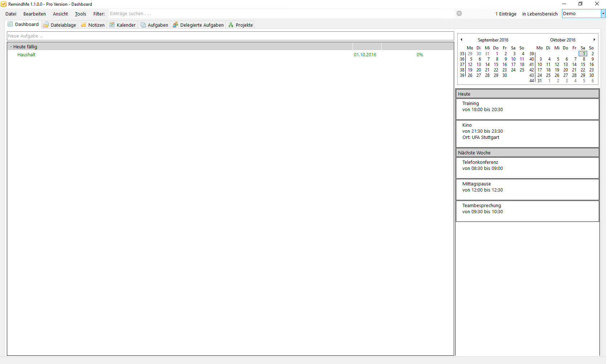Open the Tools menu
Screen dimensions: 606x364
[80, 14]
